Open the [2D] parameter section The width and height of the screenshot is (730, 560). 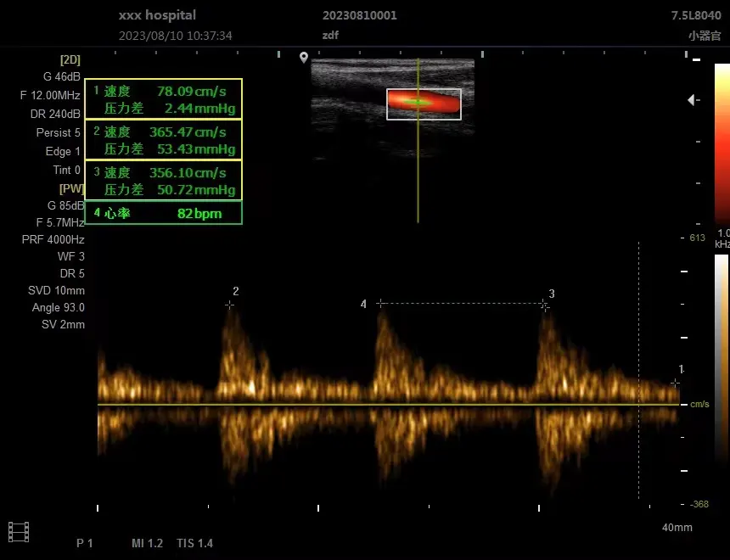pos(70,59)
